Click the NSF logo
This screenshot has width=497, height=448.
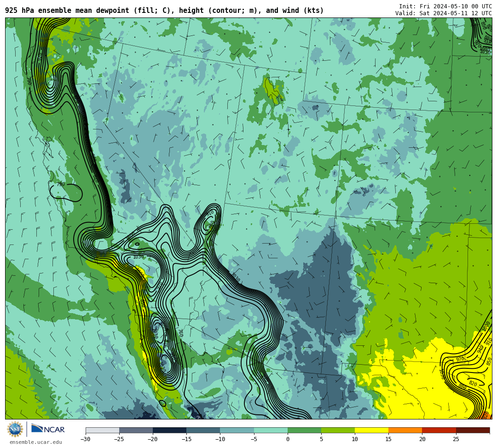coord(15,429)
